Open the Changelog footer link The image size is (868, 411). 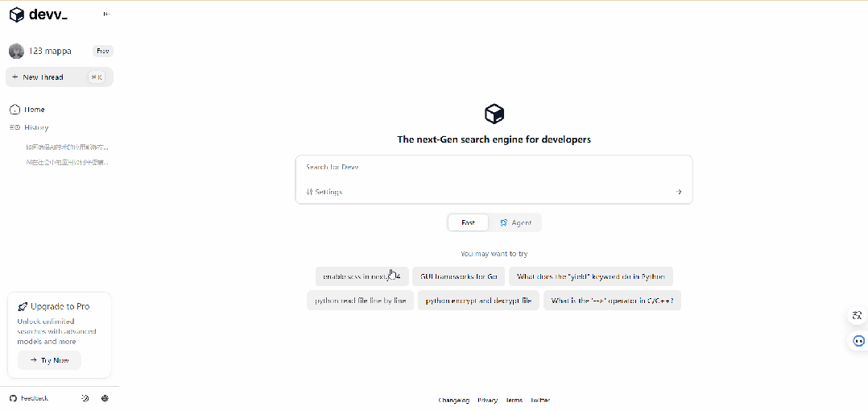[453, 400]
